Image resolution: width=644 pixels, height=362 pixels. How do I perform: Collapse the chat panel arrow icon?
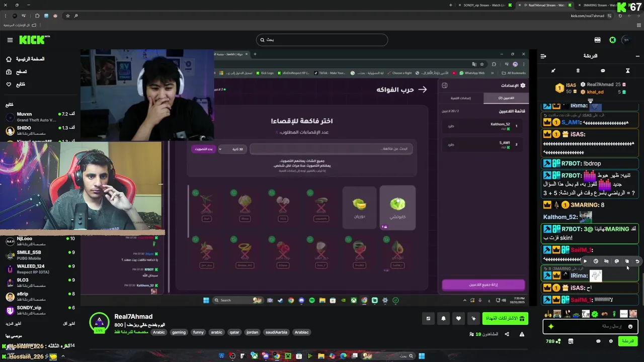coord(543,56)
